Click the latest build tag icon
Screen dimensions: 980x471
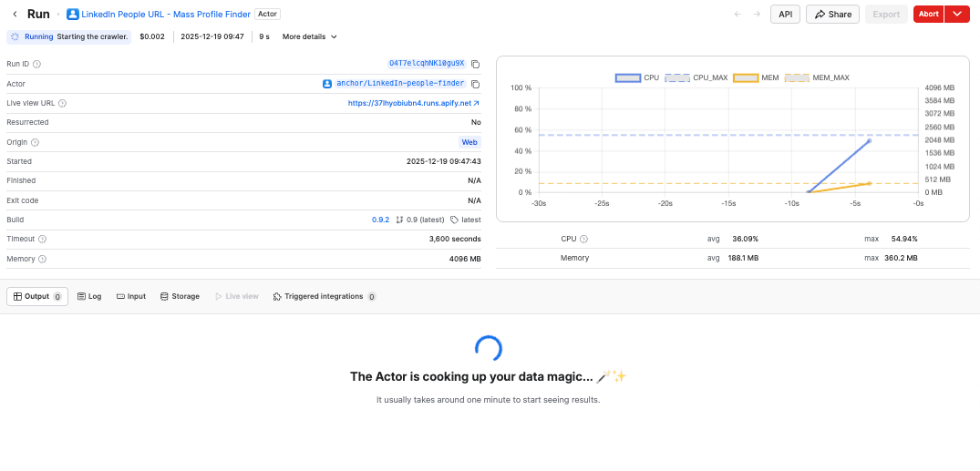tap(454, 220)
